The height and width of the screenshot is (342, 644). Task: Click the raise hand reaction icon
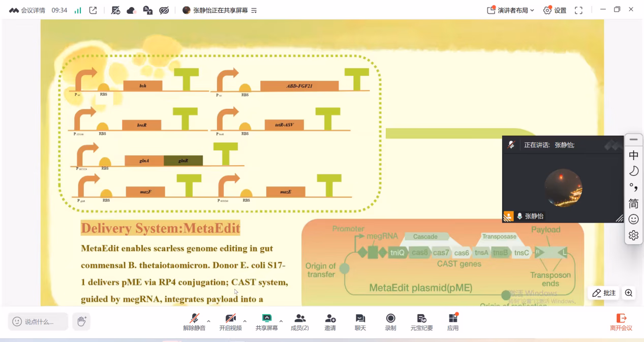tap(81, 322)
